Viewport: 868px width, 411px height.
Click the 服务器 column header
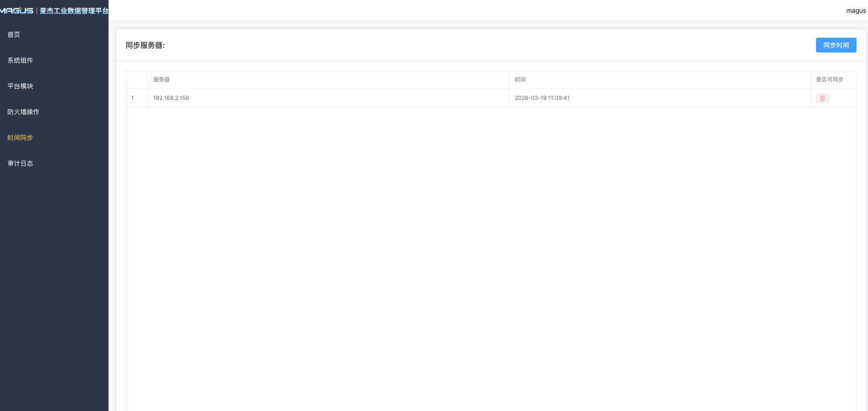(161, 80)
